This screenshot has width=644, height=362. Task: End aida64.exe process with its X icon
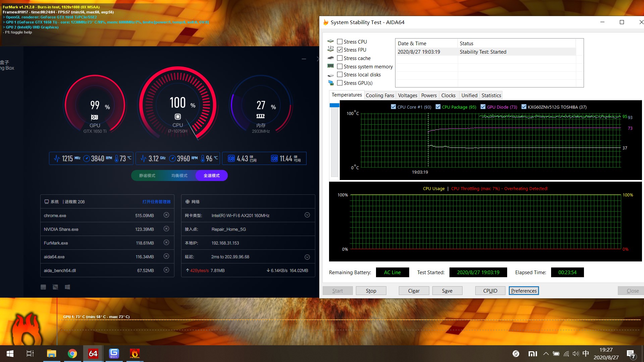(x=166, y=256)
